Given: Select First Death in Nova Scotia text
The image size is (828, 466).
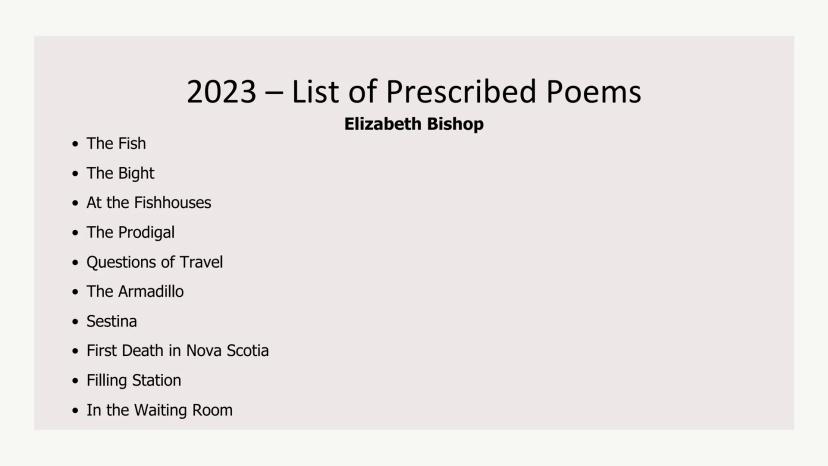Looking at the screenshot, I should pyautogui.click(x=177, y=351).
